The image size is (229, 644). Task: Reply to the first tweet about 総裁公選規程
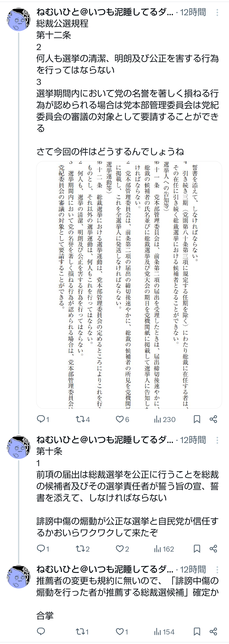[x=41, y=419]
